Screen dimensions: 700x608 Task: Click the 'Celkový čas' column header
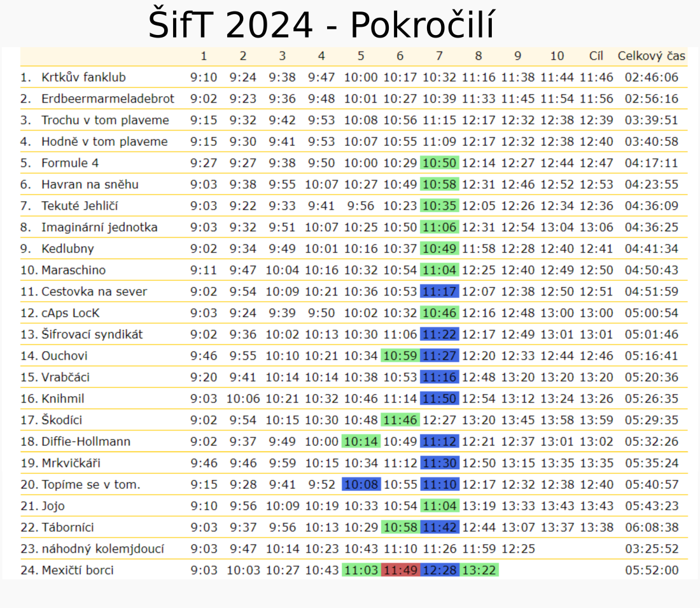(x=651, y=56)
